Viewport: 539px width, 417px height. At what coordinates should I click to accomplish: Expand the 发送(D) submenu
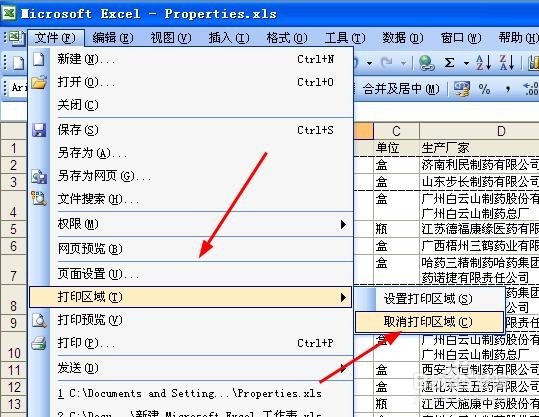pos(191,368)
